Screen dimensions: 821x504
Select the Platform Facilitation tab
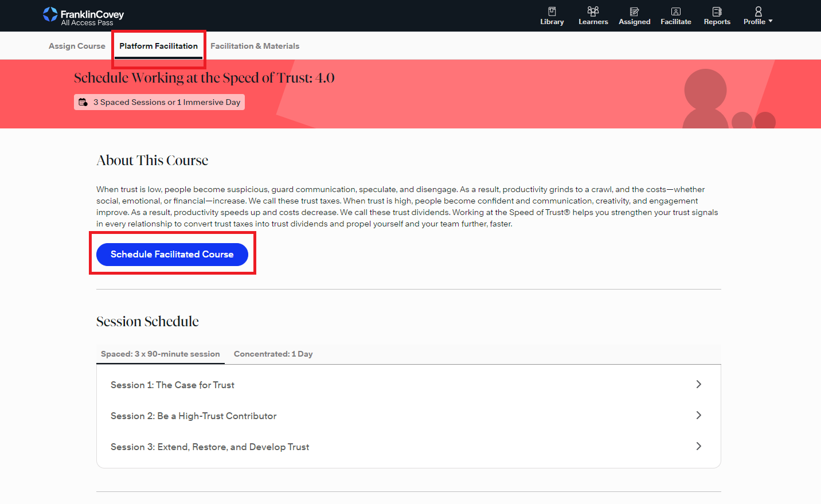pyautogui.click(x=158, y=46)
